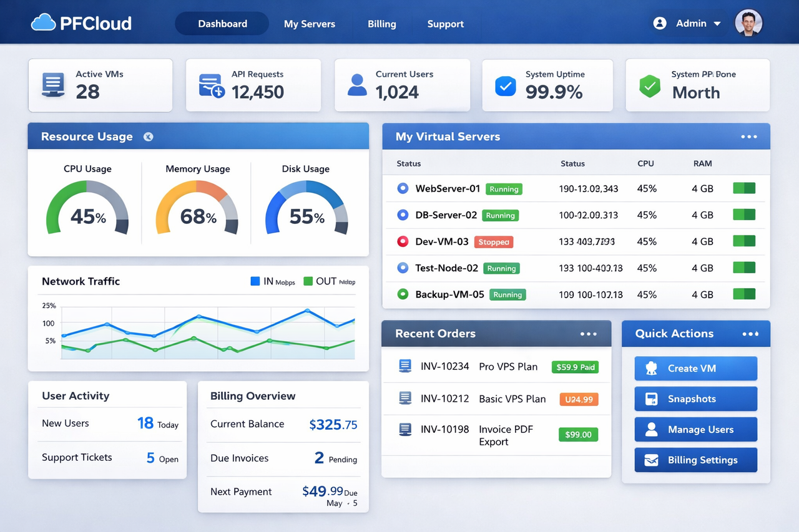The width and height of the screenshot is (799, 532).
Task: Open the Recent Orders options menu
Action: click(x=588, y=334)
